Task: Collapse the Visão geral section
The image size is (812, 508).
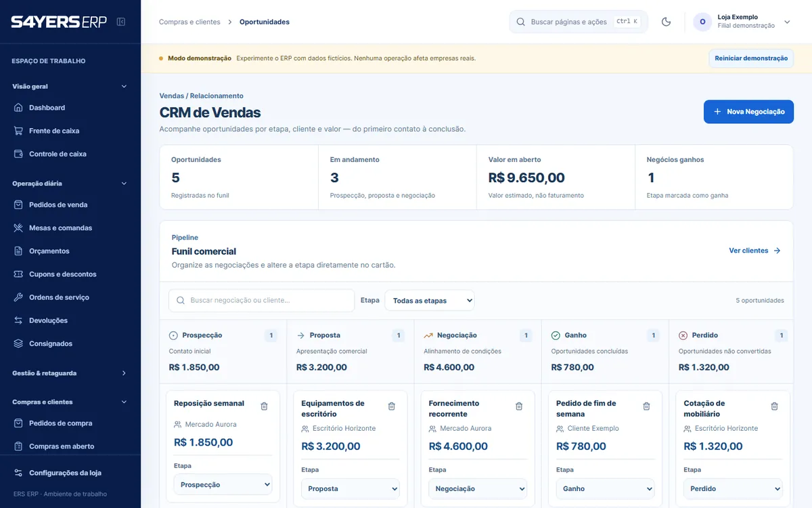Action: pos(70,87)
